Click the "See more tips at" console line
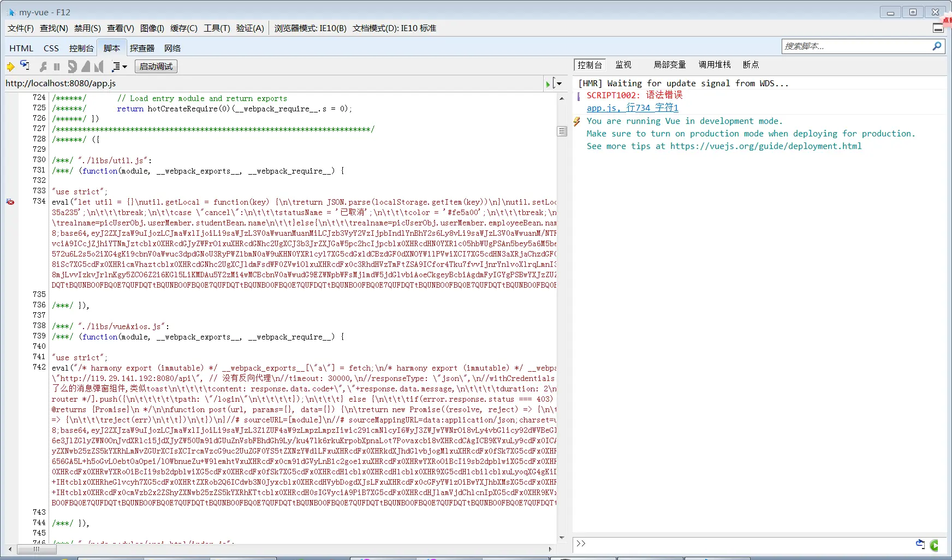Image resolution: width=952 pixels, height=560 pixels. (x=724, y=146)
